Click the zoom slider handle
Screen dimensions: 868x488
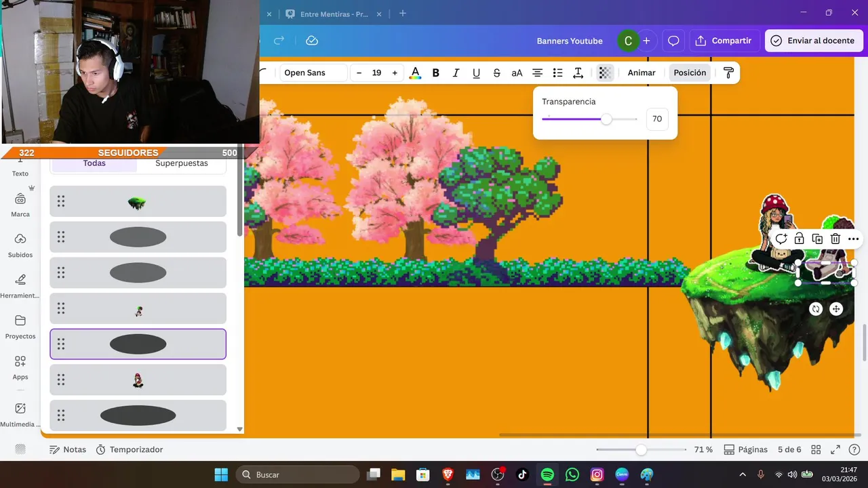point(641,449)
